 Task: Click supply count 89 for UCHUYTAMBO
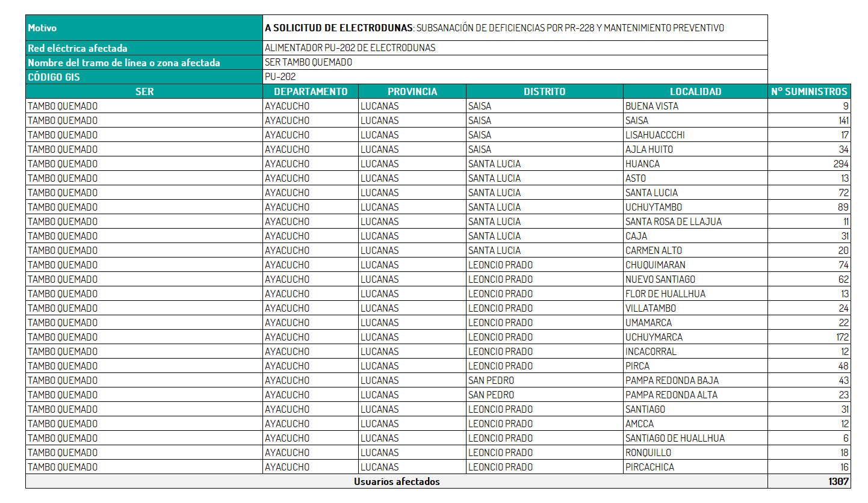(810, 207)
